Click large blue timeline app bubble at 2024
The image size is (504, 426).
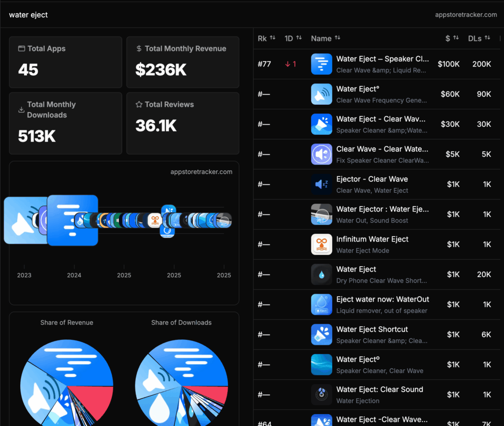click(72, 220)
